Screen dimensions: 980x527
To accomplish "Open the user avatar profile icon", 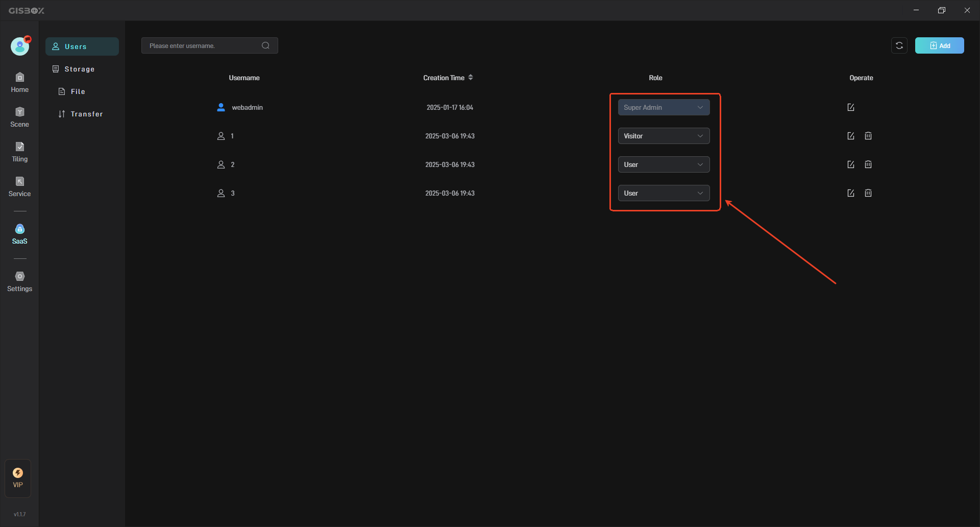I will 20,46.
